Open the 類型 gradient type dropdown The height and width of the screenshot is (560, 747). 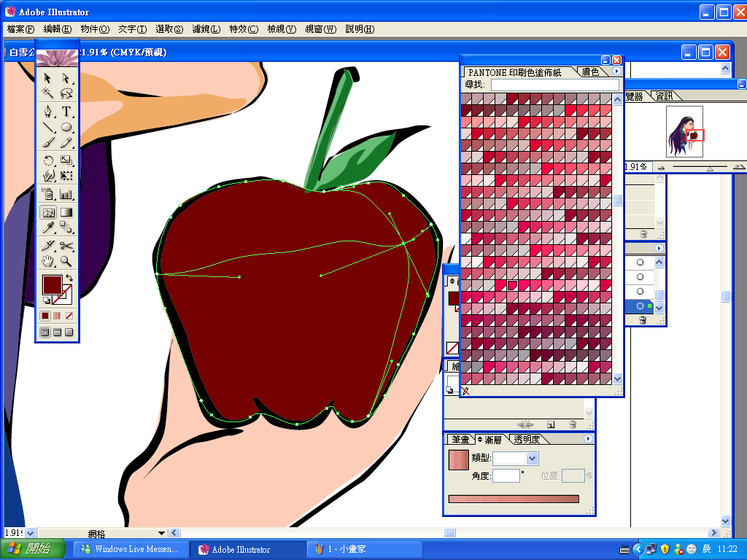pyautogui.click(x=532, y=459)
